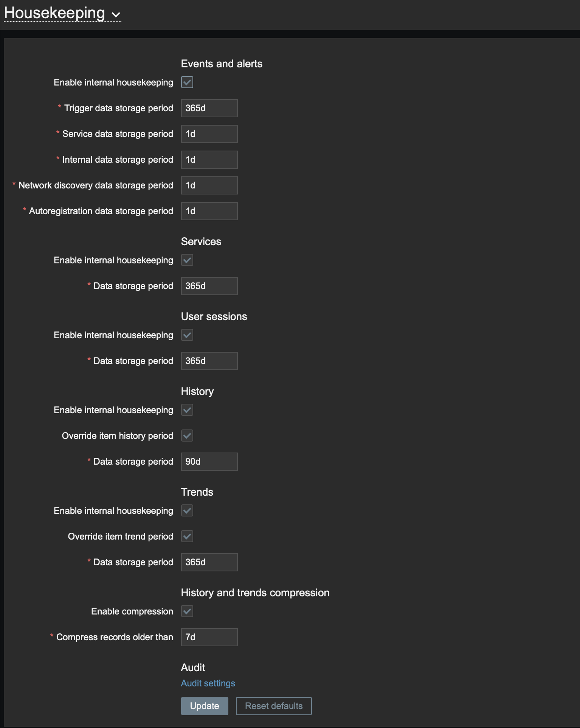Toggle Services internal housekeeping checkbox
Viewport: 580px width, 728px height.
pyautogui.click(x=187, y=260)
